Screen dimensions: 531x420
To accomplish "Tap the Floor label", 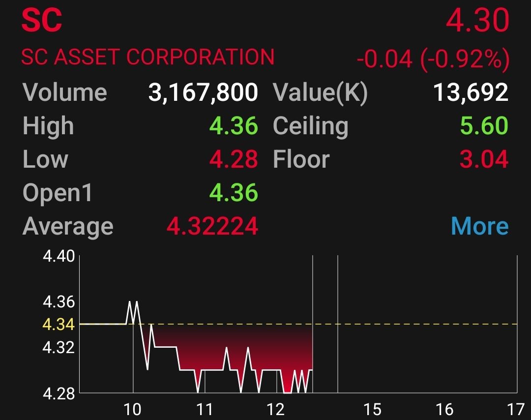I will pos(301,159).
